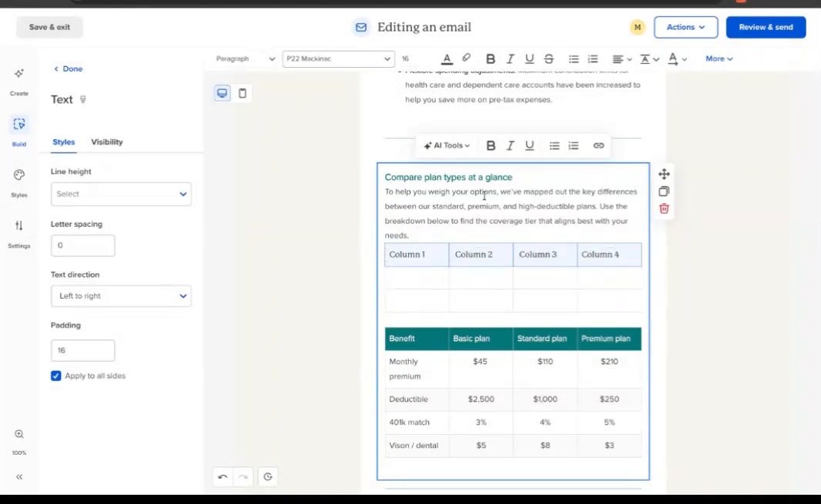The image size is (821, 504).
Task: Insert numbered list from top toolbar
Action: pyautogui.click(x=593, y=58)
